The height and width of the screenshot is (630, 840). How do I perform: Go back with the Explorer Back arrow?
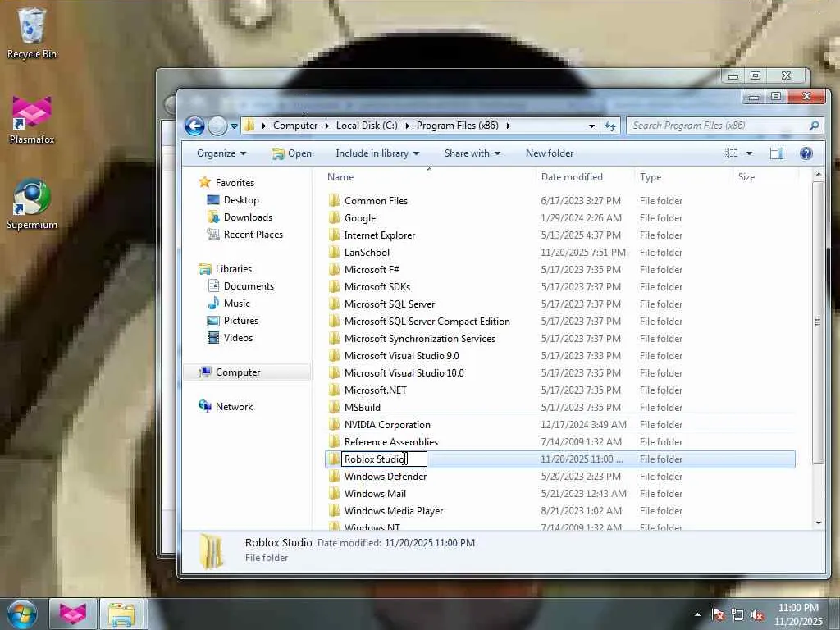click(x=194, y=126)
